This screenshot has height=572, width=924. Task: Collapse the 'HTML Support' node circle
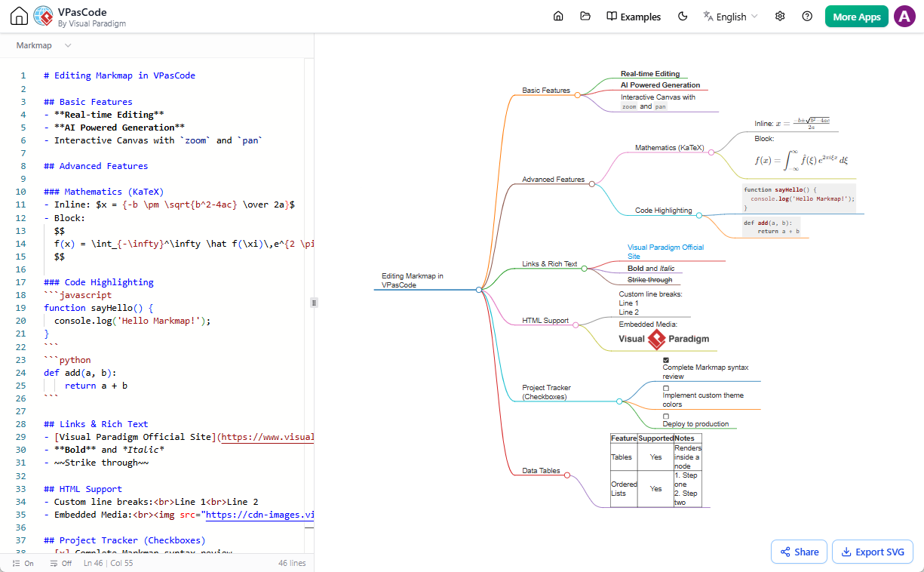coord(576,325)
